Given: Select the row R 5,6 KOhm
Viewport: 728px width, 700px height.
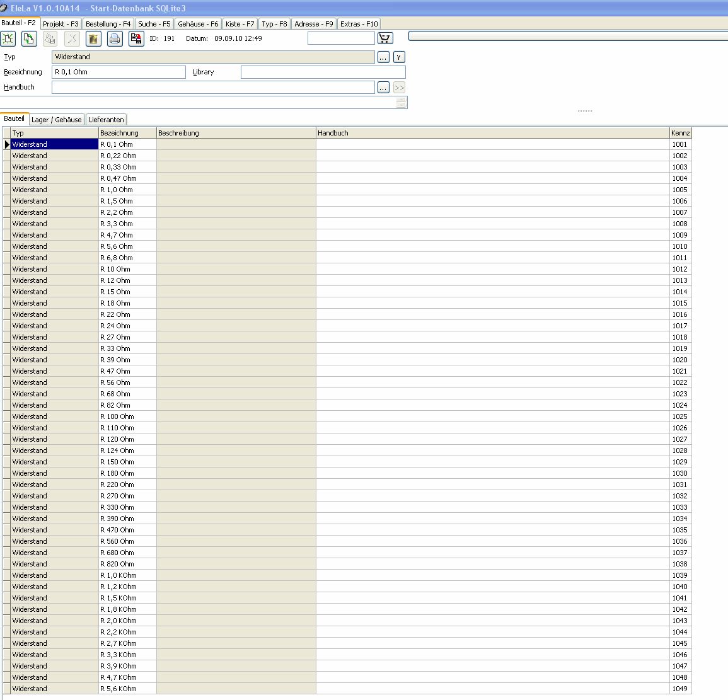Looking at the screenshot, I should tap(347, 689).
